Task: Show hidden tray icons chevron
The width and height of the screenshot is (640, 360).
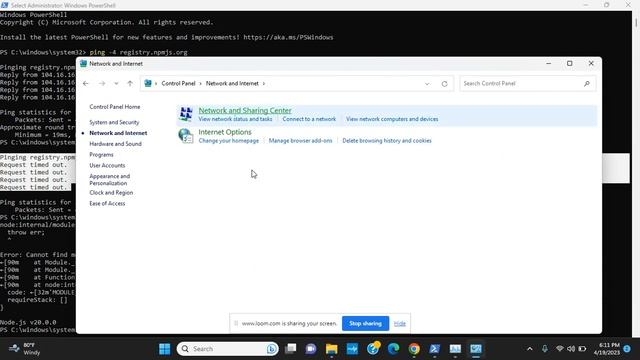Action: pyautogui.click(x=530, y=349)
